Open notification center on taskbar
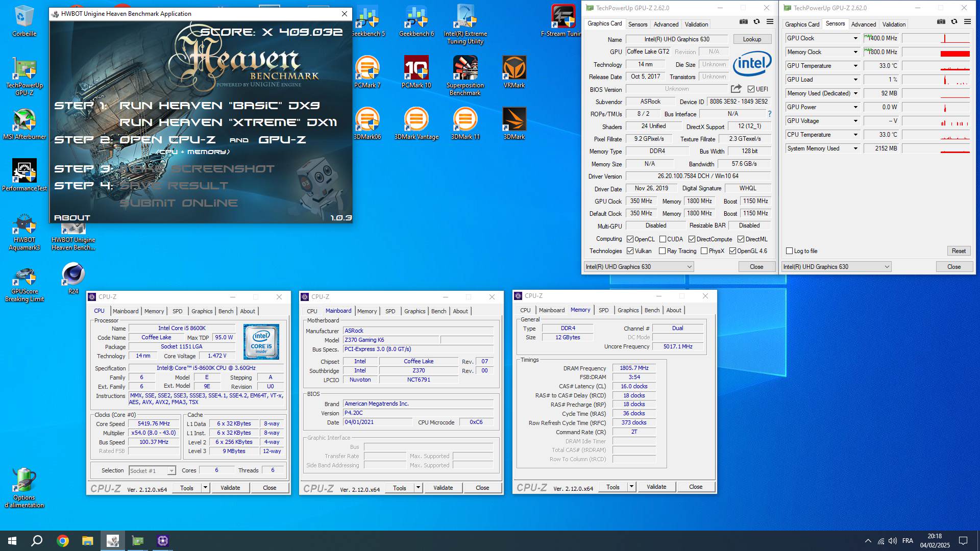This screenshot has height=551, width=980. click(963, 541)
